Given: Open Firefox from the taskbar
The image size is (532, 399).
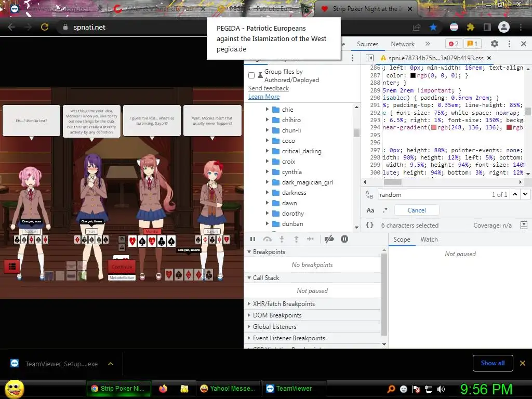Looking at the screenshot, I should tap(163, 389).
